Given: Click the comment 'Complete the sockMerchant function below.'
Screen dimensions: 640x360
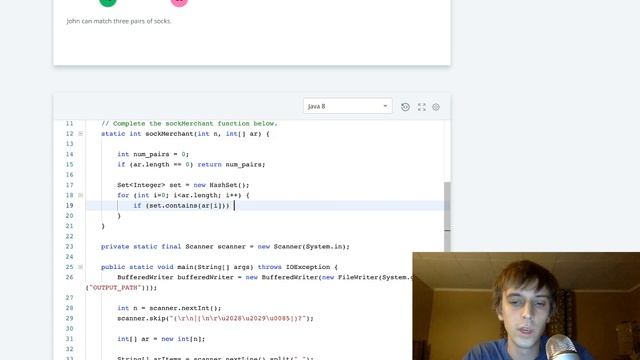Looking at the screenshot, I should pos(189,123).
